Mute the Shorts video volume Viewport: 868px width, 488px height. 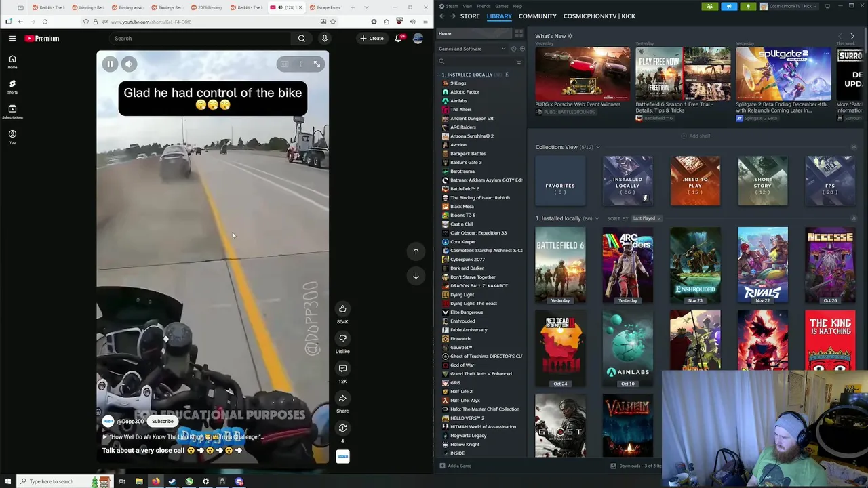pos(129,64)
